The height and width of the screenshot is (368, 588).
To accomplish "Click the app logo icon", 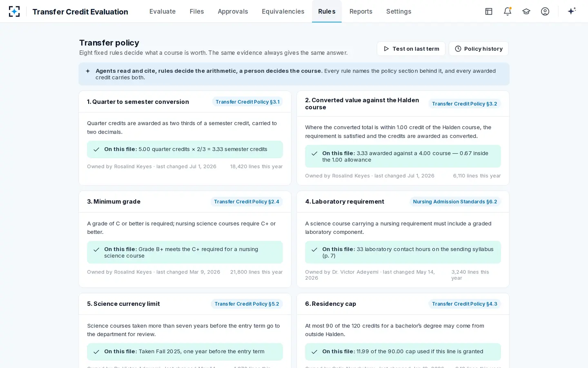I will 14,11.
